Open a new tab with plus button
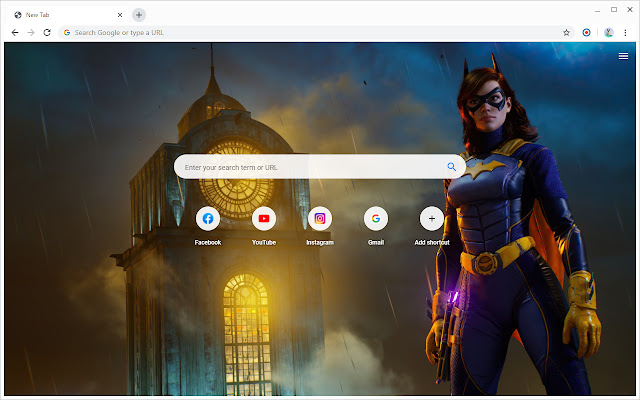 pos(139,15)
